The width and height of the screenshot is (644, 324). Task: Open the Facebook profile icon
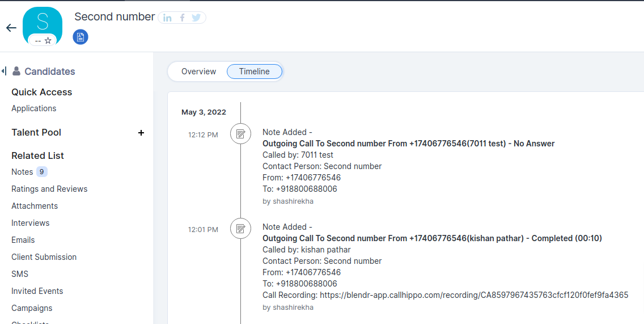(x=183, y=18)
